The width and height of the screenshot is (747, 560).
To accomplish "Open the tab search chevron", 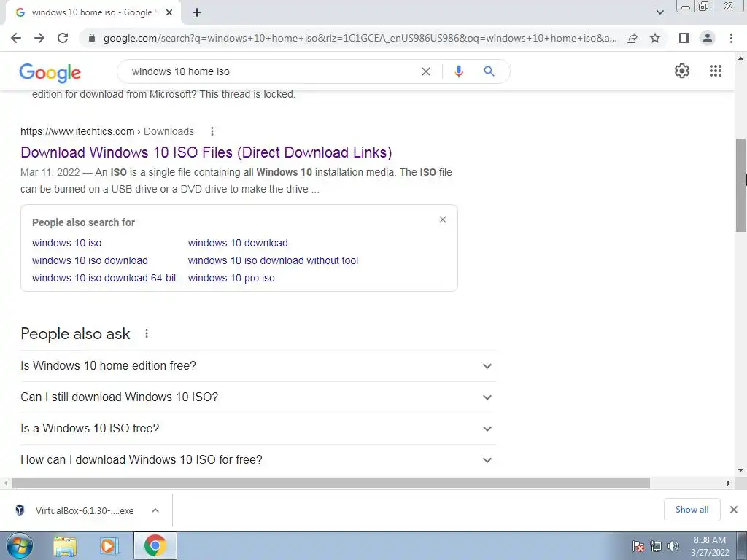I will (659, 12).
